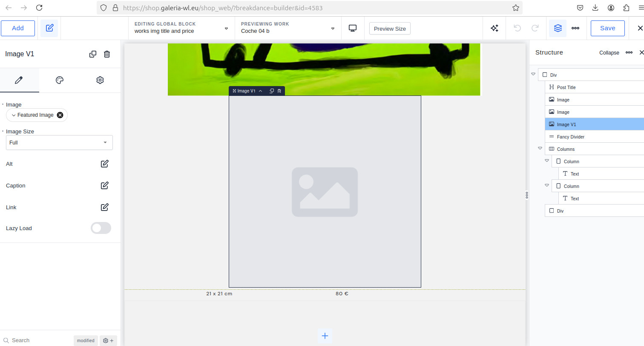This screenshot has width=644, height=346.
Task: Open the top toolbar more options menu
Action: tap(575, 28)
